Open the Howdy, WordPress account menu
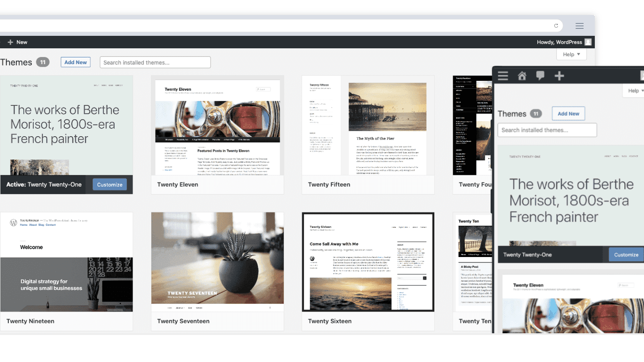 [x=564, y=42]
